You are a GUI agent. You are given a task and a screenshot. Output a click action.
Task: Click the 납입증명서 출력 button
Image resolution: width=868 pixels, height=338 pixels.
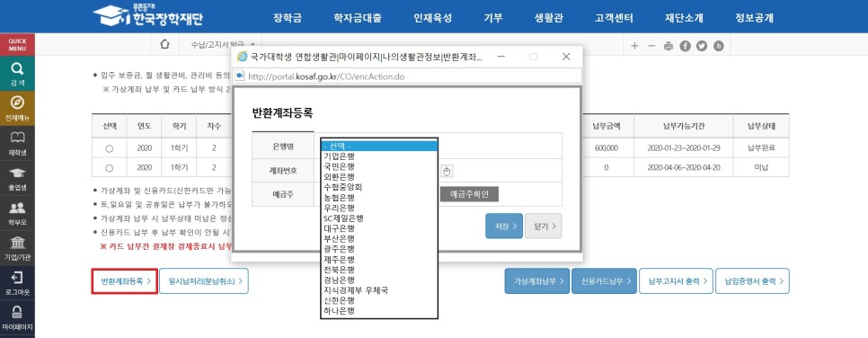[752, 281]
